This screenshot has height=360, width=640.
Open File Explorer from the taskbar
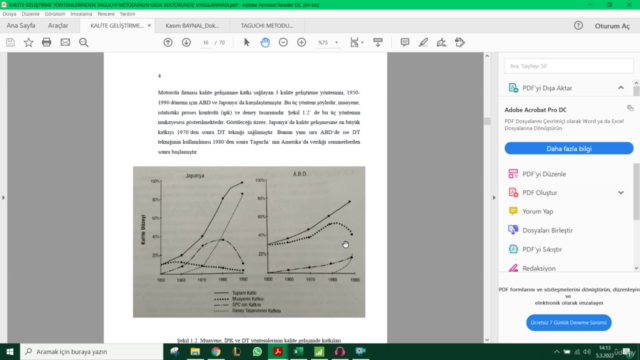[195, 351]
